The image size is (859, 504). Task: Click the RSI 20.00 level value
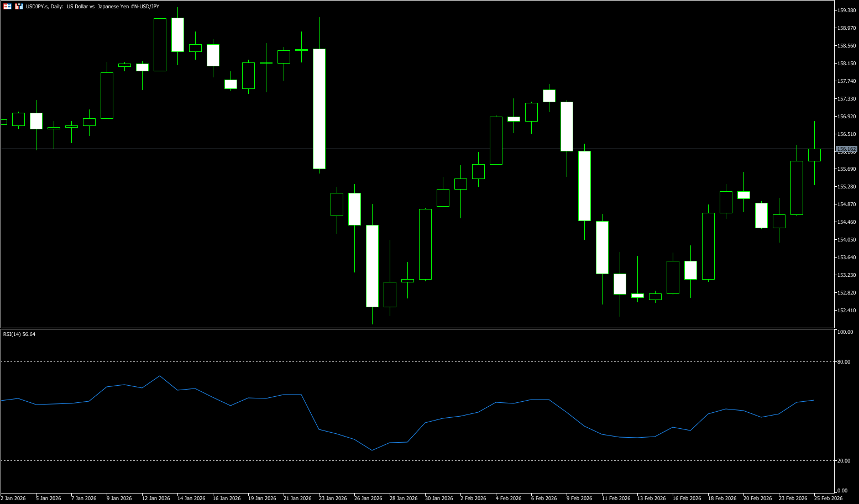click(844, 461)
